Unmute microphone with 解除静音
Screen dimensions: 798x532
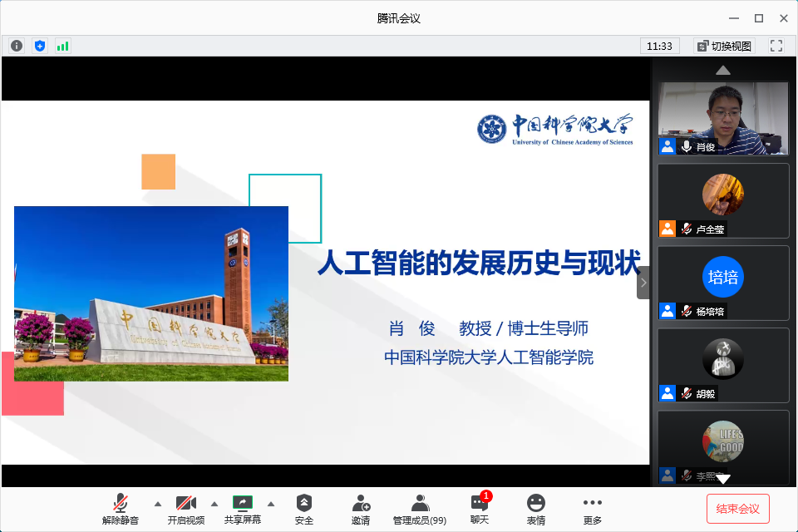(121, 509)
